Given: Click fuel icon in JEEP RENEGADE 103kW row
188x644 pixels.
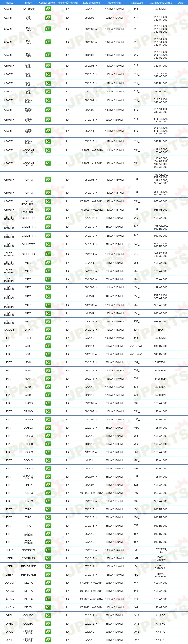Looking at the screenshot, I should (x=48, y=566).
